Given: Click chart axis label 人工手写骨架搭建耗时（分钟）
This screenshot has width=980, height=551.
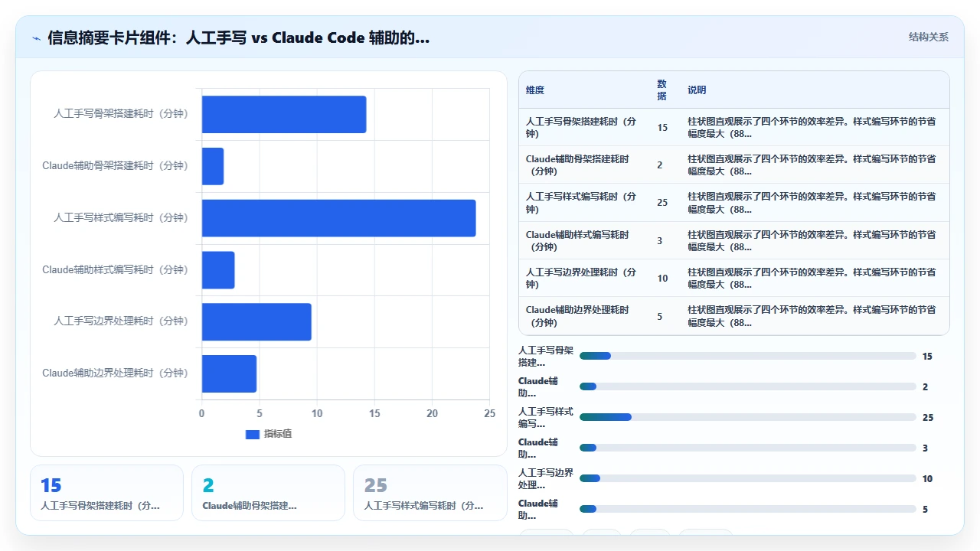Looking at the screenshot, I should (121, 114).
